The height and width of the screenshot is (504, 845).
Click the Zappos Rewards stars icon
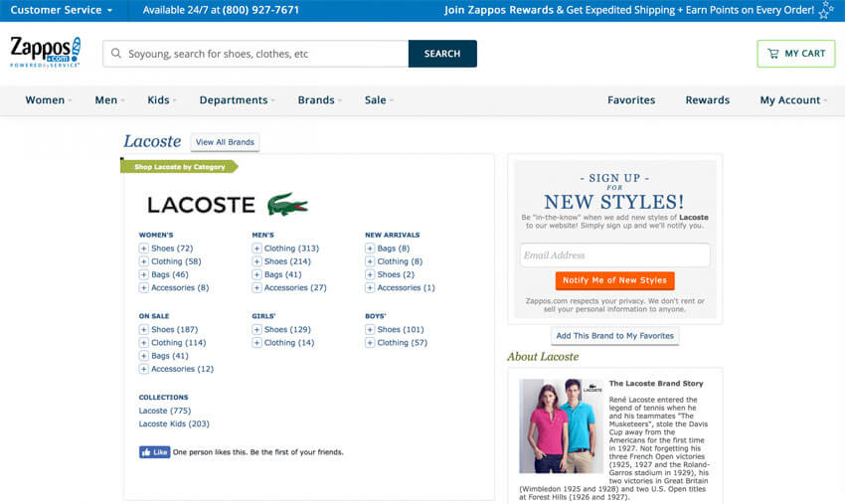pos(825,10)
